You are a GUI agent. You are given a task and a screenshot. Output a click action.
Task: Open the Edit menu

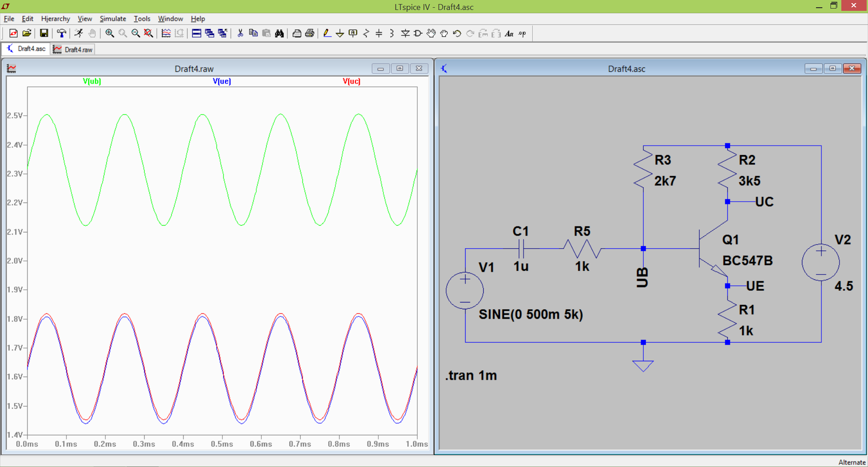pyautogui.click(x=28, y=19)
